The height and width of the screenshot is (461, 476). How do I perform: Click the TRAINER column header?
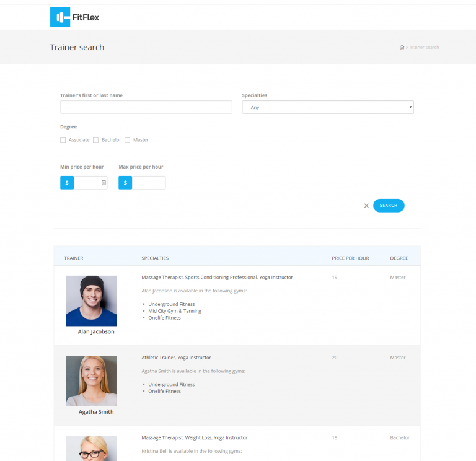[x=74, y=258]
